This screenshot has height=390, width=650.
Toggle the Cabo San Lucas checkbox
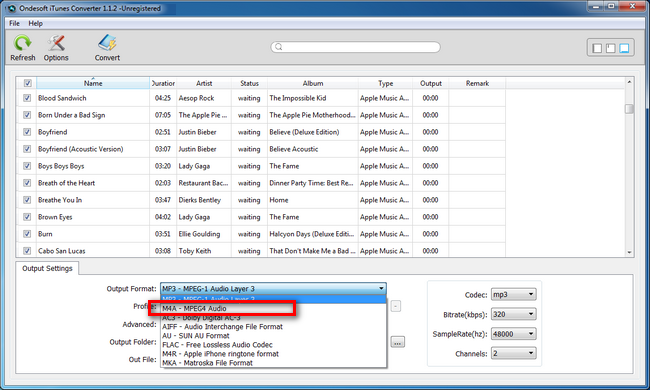[x=27, y=251]
